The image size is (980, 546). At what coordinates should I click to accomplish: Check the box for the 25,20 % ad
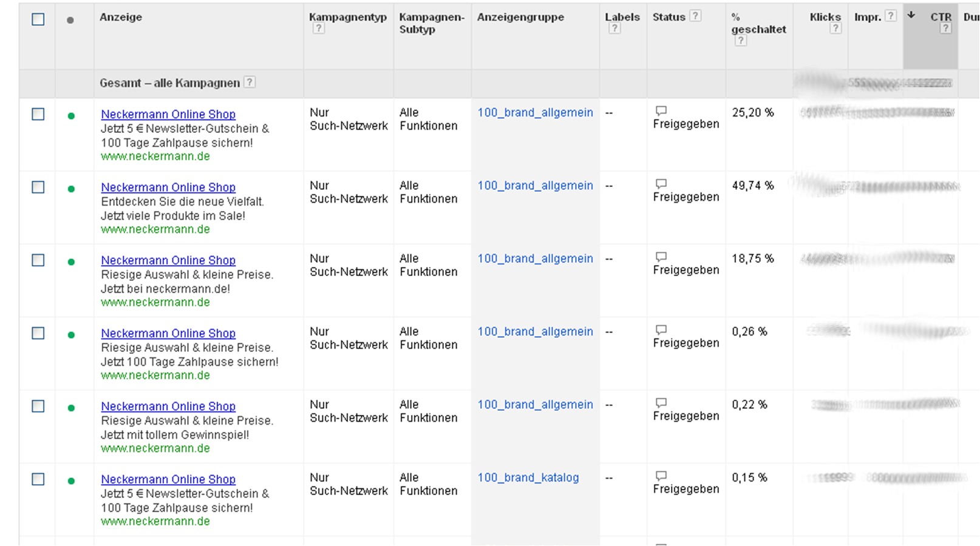tap(38, 115)
